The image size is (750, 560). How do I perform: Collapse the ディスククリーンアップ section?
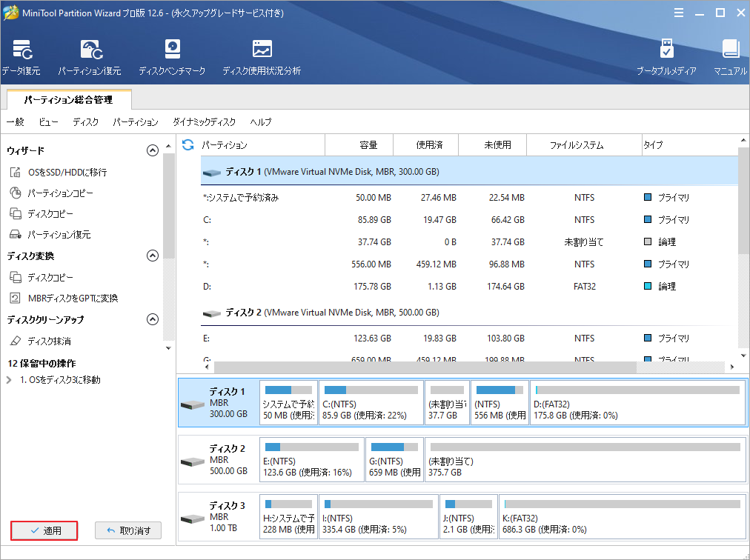point(152,319)
